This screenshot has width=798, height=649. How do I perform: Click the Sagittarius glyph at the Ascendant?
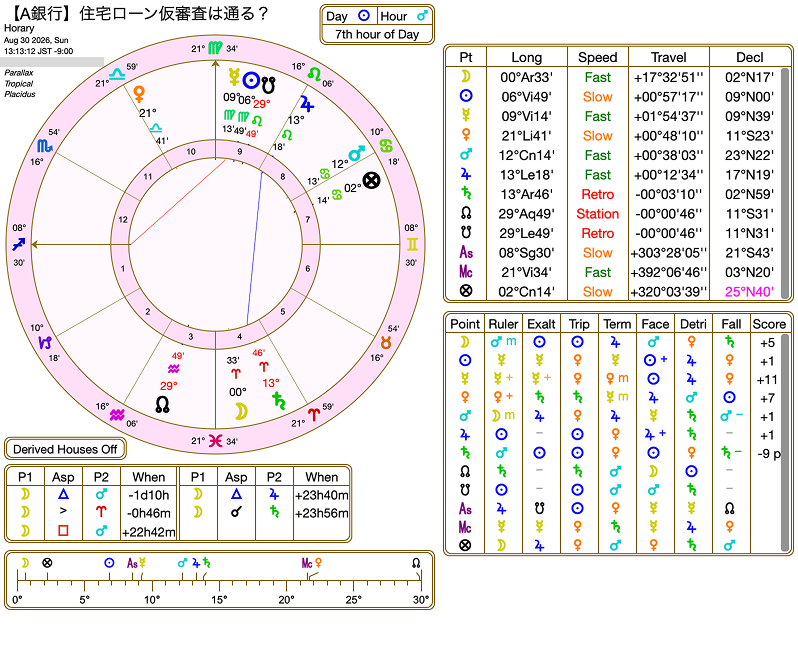click(19, 245)
